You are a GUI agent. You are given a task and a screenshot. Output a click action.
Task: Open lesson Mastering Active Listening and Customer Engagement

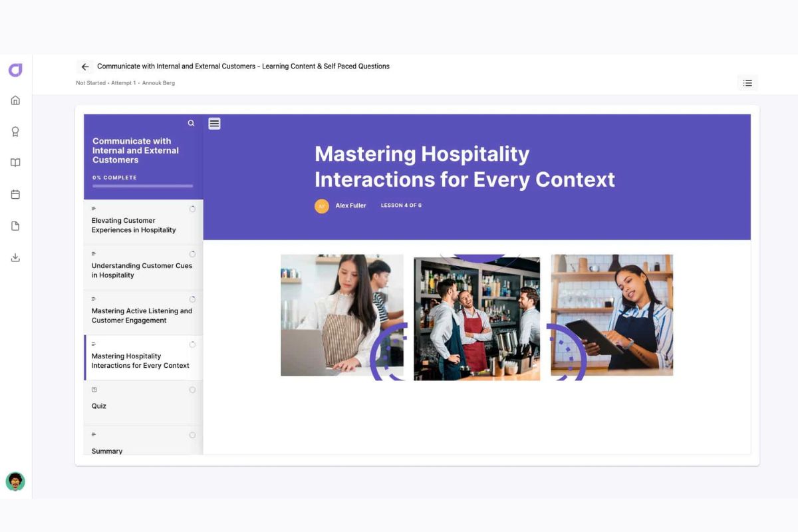144,313
